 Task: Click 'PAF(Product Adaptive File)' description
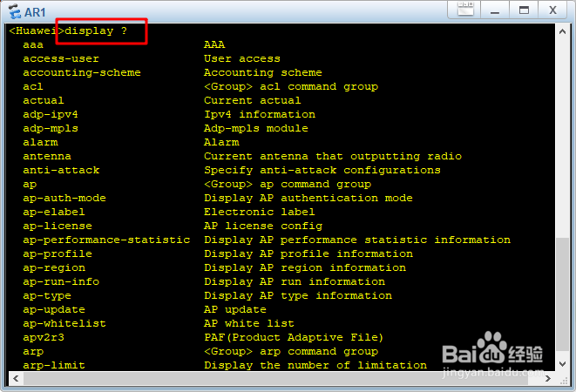pyautogui.click(x=294, y=338)
